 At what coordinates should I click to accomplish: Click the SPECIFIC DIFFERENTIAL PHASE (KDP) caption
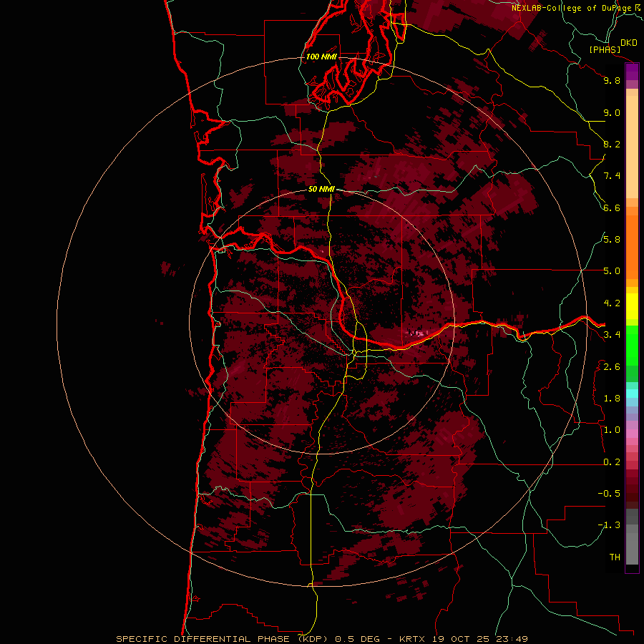(223, 639)
